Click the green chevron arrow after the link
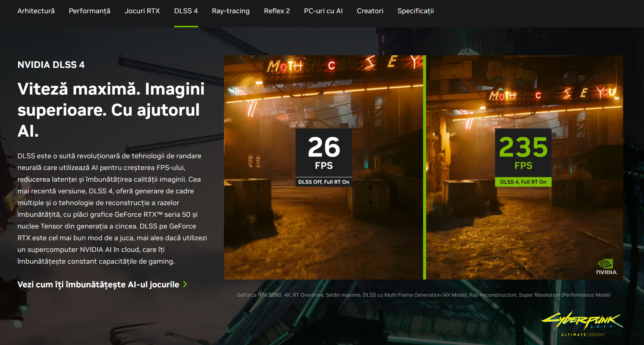 (185, 284)
